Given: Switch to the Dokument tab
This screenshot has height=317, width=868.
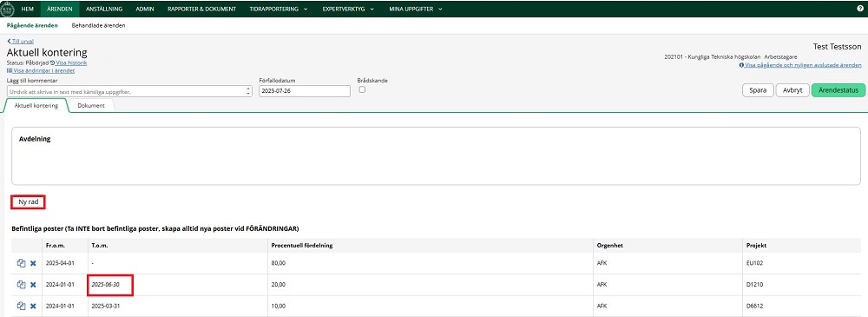Looking at the screenshot, I should coord(91,105).
